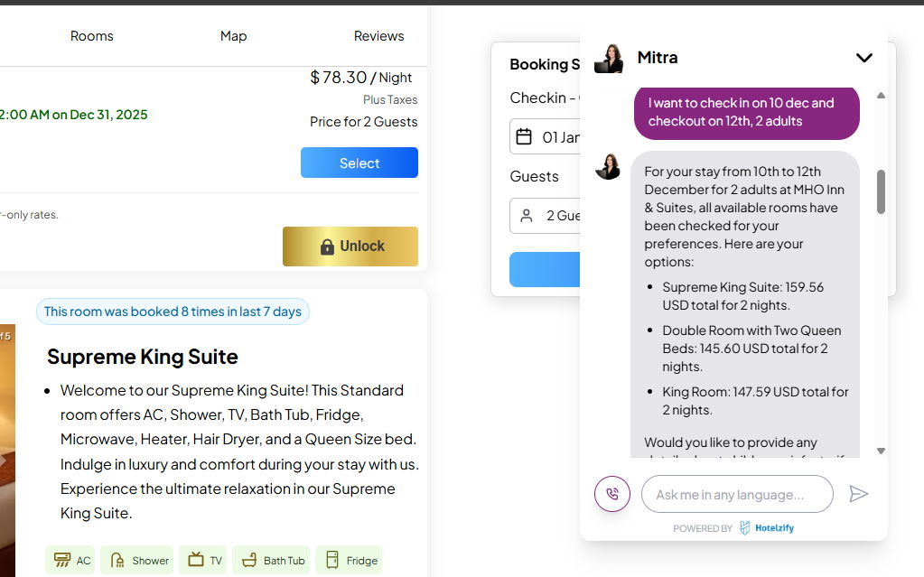Click the guest person icon

coord(526,216)
